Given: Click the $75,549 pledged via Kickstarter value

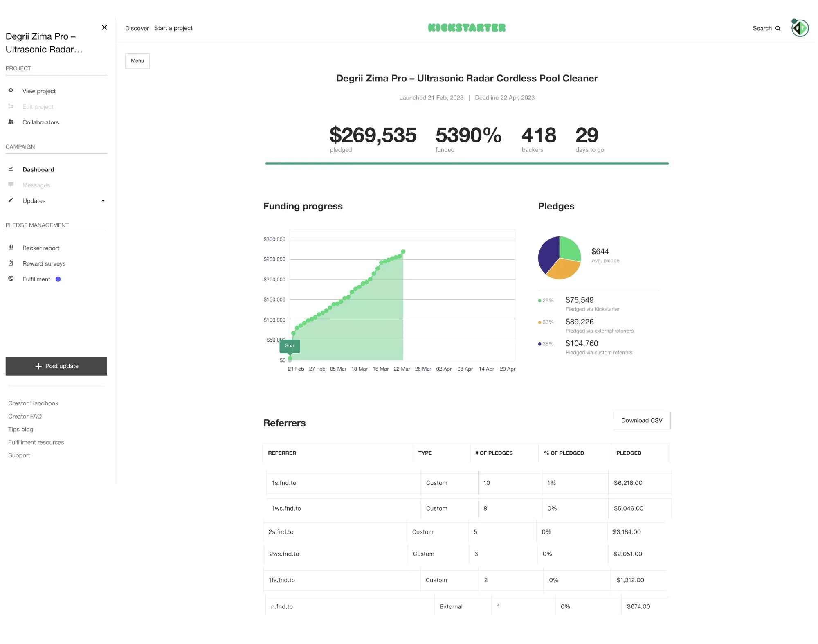Looking at the screenshot, I should 580,300.
